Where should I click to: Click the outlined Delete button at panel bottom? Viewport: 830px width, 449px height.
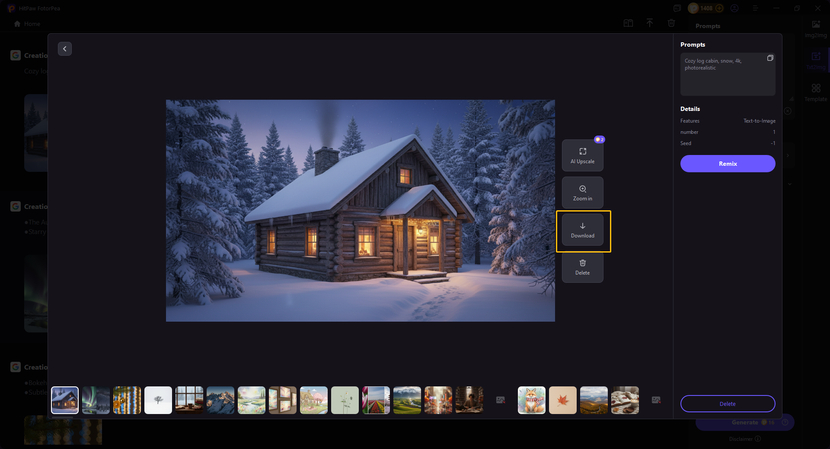728,403
